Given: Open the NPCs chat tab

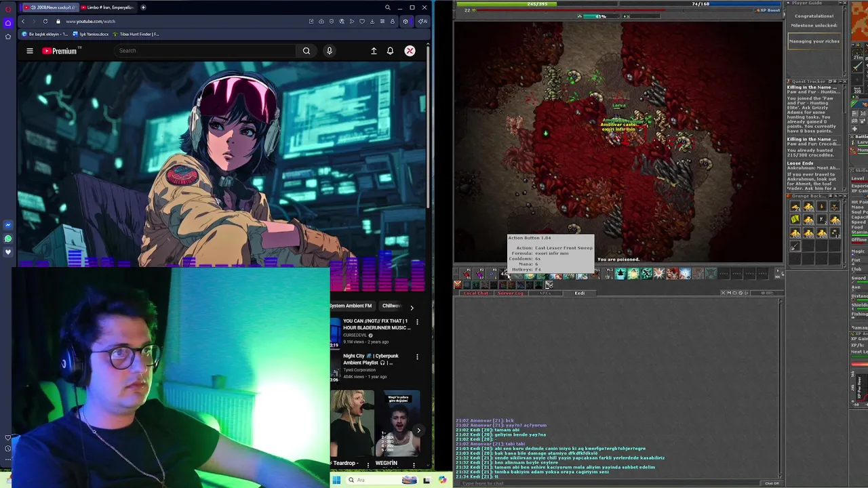Looking at the screenshot, I should coord(545,293).
